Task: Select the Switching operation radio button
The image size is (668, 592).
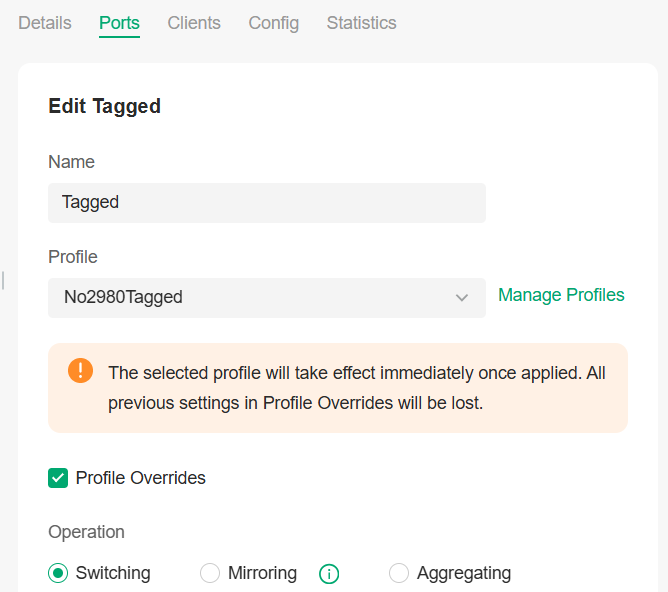Action: click(58, 573)
